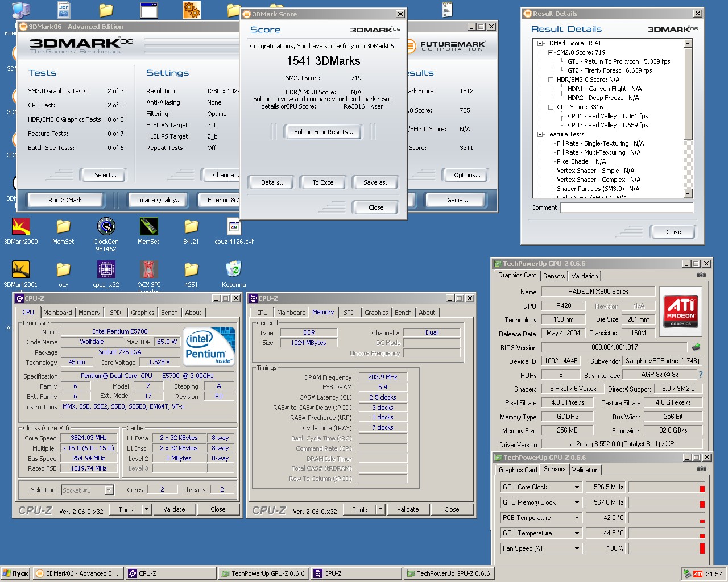Switch to Graphics Card tab in lower GPU-Z window
The height and width of the screenshot is (582, 728).
point(518,470)
